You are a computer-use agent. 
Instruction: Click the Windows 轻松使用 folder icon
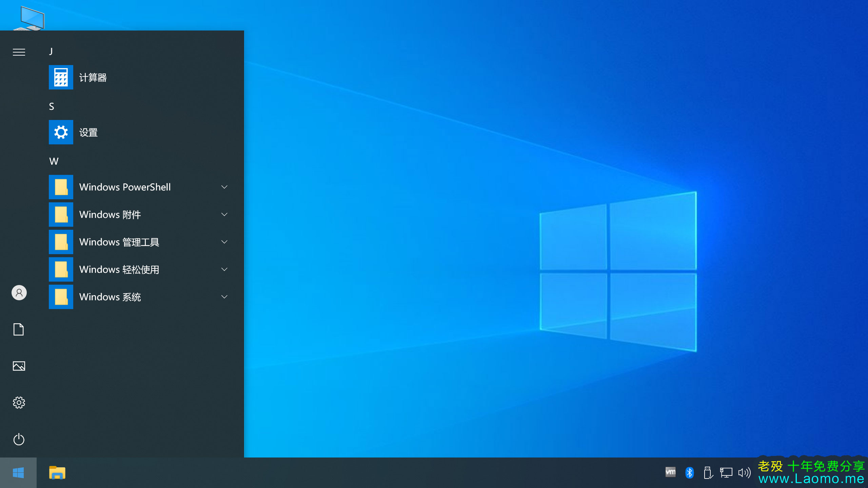61,269
